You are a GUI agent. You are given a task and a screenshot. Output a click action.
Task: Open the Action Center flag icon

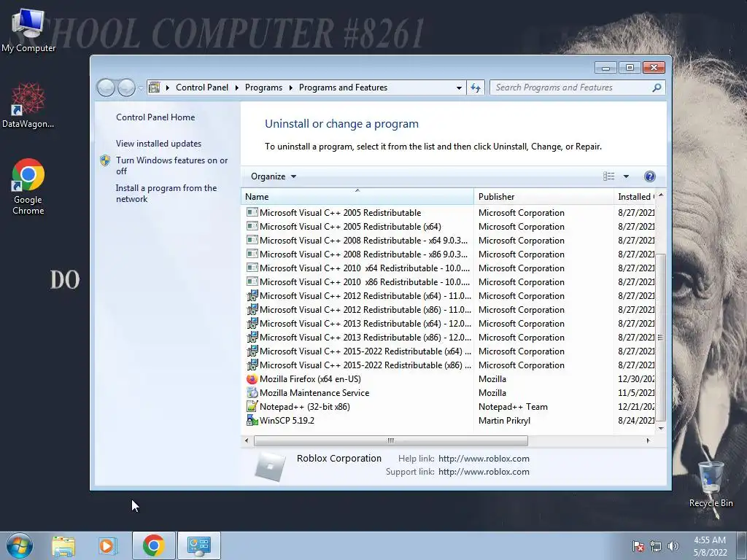click(x=638, y=546)
